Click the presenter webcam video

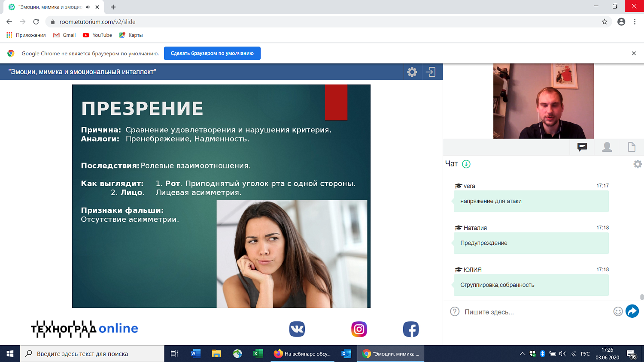click(x=544, y=101)
